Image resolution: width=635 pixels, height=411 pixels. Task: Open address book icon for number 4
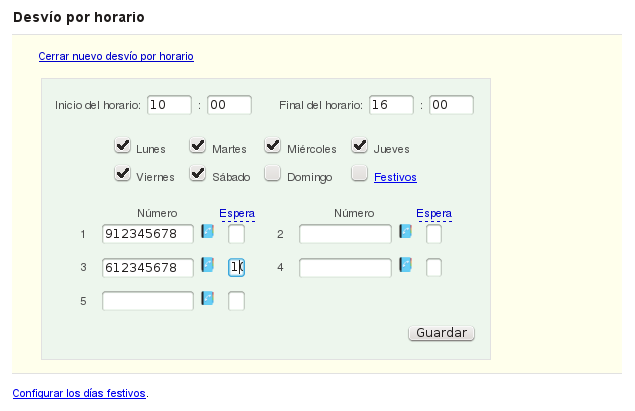click(406, 266)
